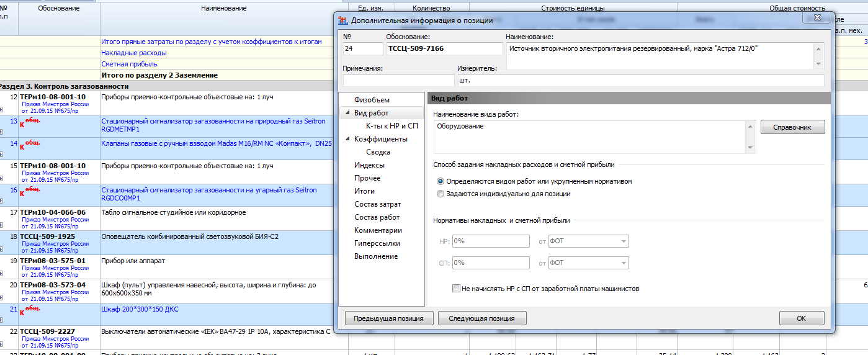Viewport: 868px width, 355px height.
Task: Open the 'Гиперссылки' section
Action: (x=377, y=243)
